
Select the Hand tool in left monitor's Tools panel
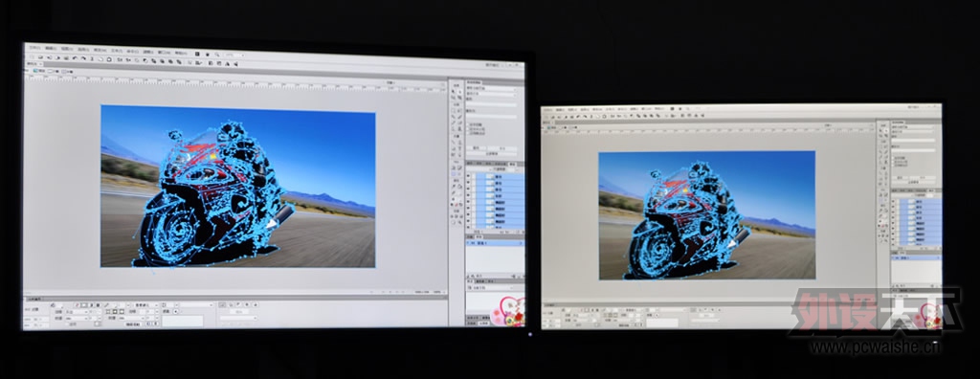453,223
